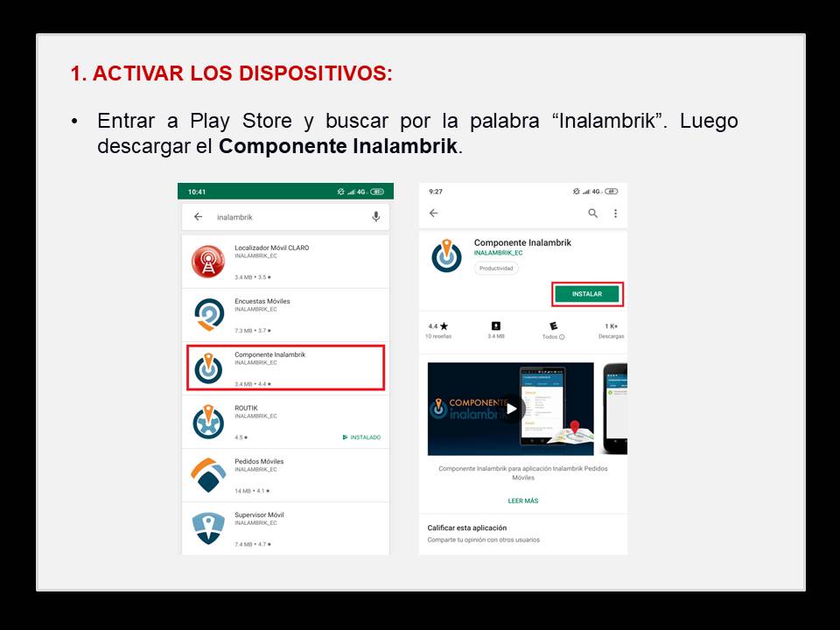
Task: Click the LEER MÁS link
Action: click(523, 500)
